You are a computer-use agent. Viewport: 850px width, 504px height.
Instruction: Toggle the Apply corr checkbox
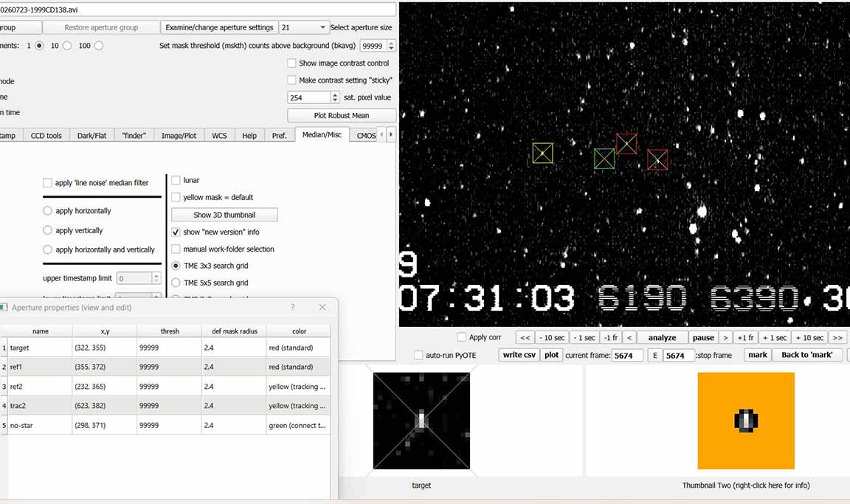(462, 337)
